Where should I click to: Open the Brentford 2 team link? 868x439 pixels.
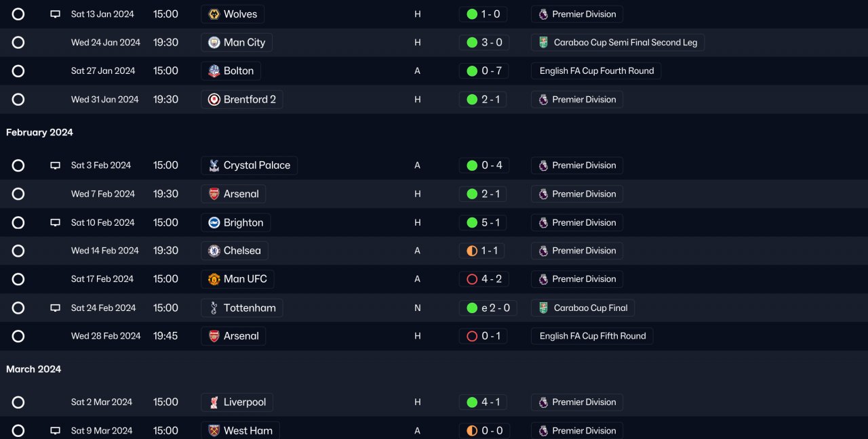pyautogui.click(x=250, y=100)
